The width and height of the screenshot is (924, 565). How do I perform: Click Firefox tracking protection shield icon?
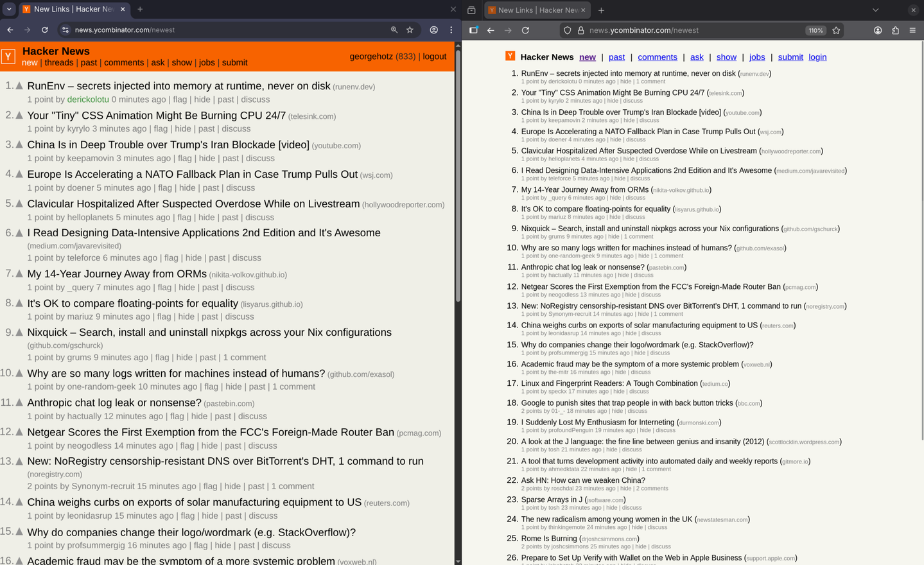tap(567, 30)
